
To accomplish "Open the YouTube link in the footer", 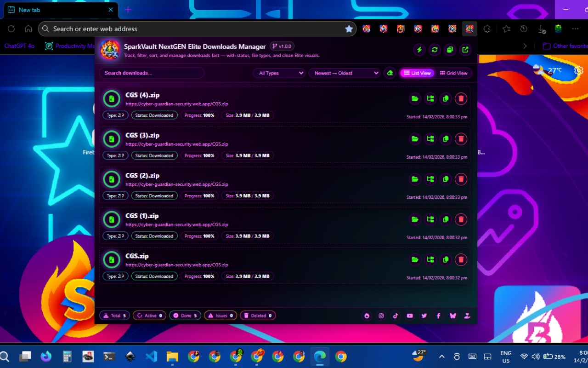I will (x=410, y=316).
